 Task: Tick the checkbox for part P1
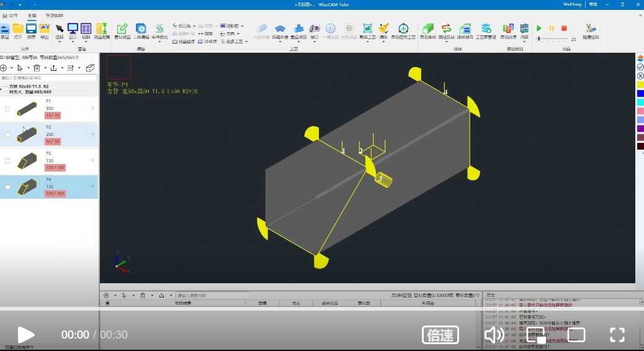[x=7, y=109]
